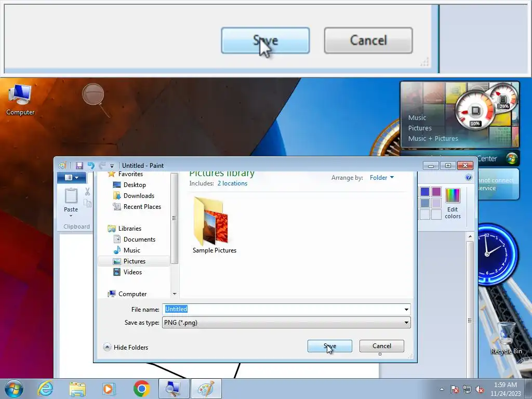Click the network tray icon
The image size is (532, 399).
point(467,389)
